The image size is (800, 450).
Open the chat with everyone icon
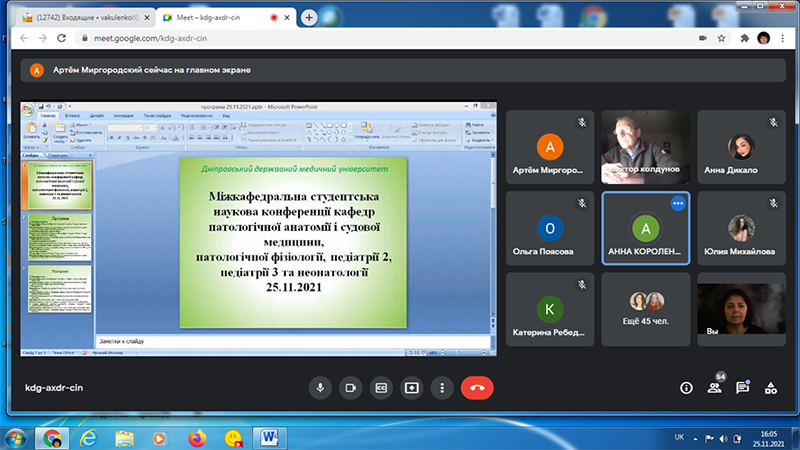[742, 387]
